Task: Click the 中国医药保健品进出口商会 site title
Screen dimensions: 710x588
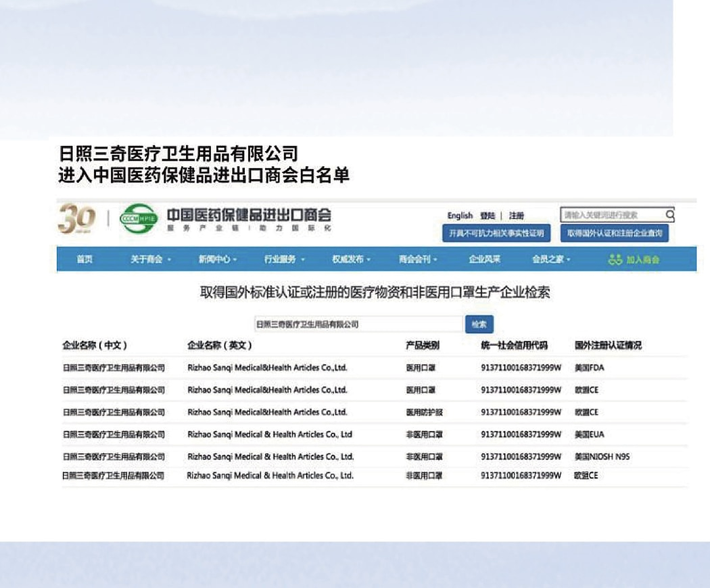Action: coord(249,215)
